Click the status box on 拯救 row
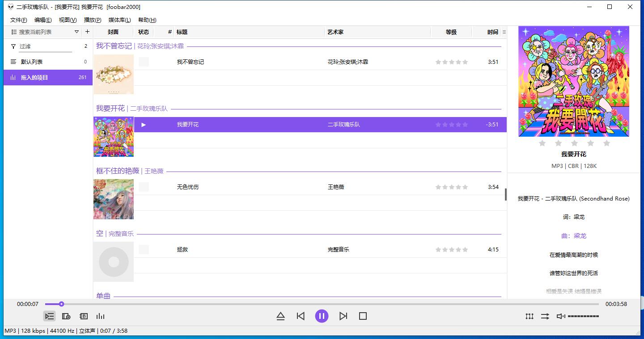Screen dimensions: 644x339 [x=144, y=250]
